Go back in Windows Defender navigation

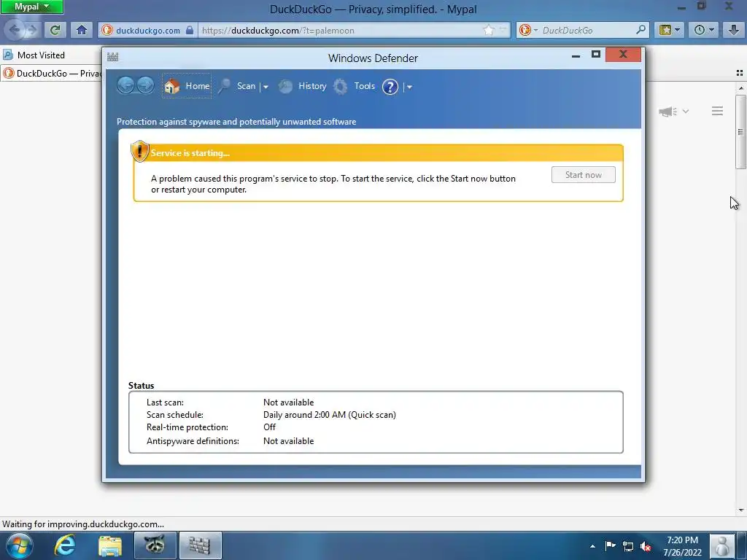tap(125, 86)
